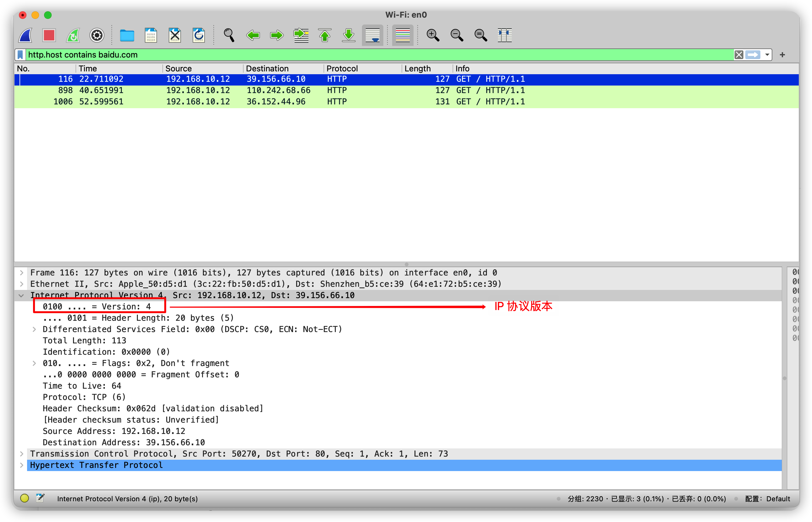Clear the display filter

coord(739,55)
